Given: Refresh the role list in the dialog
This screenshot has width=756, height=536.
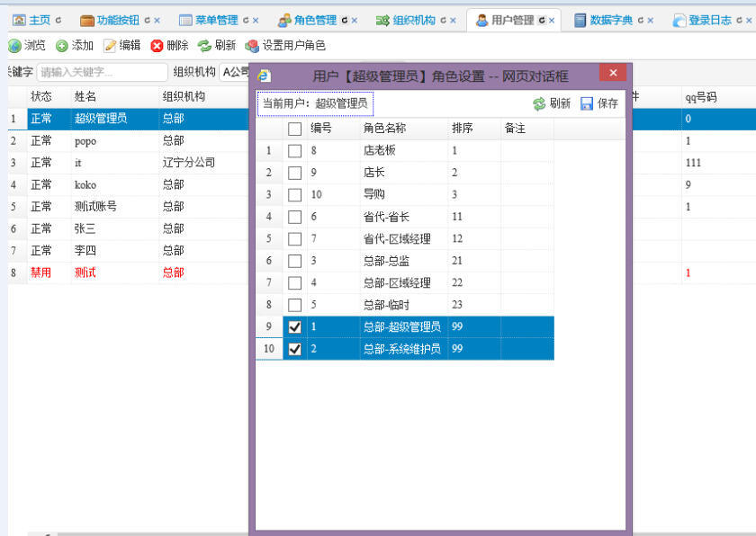Looking at the screenshot, I should click(539, 104).
